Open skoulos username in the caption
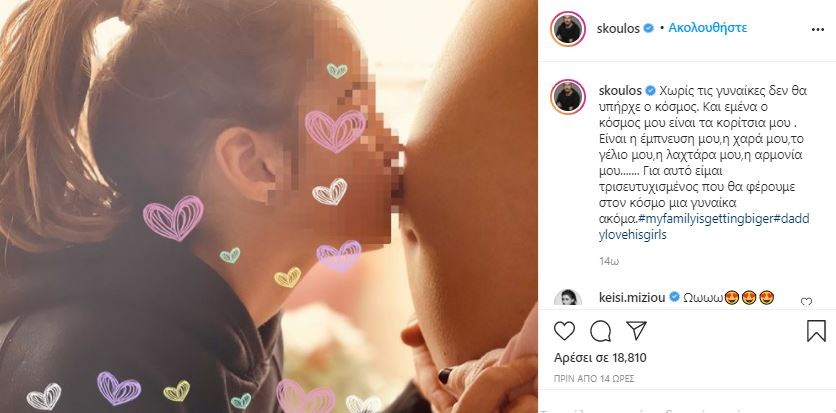The height and width of the screenshot is (413, 836). 618,90
